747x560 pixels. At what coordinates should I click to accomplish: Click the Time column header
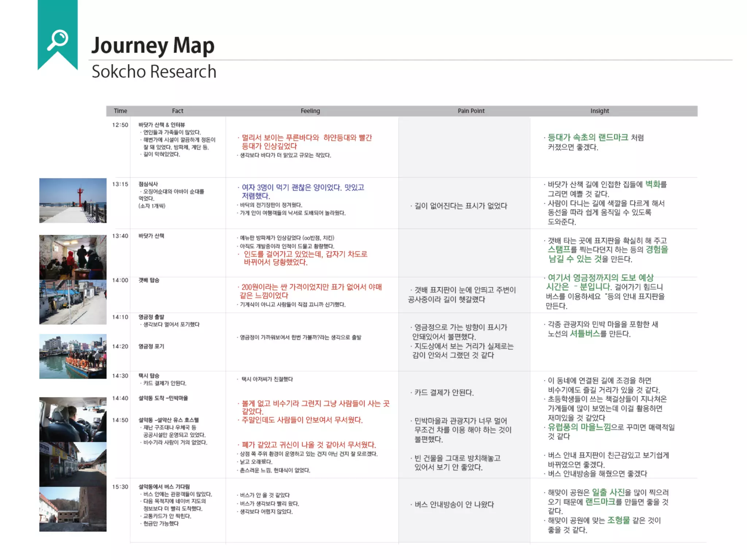point(120,111)
